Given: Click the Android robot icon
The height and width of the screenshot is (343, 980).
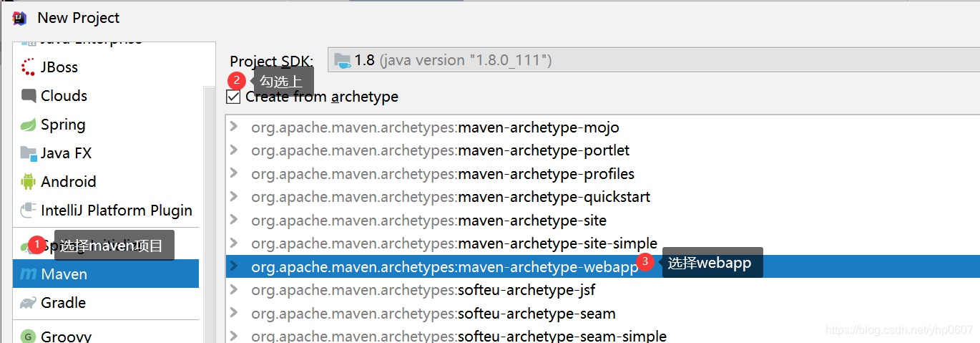Looking at the screenshot, I should tap(29, 182).
